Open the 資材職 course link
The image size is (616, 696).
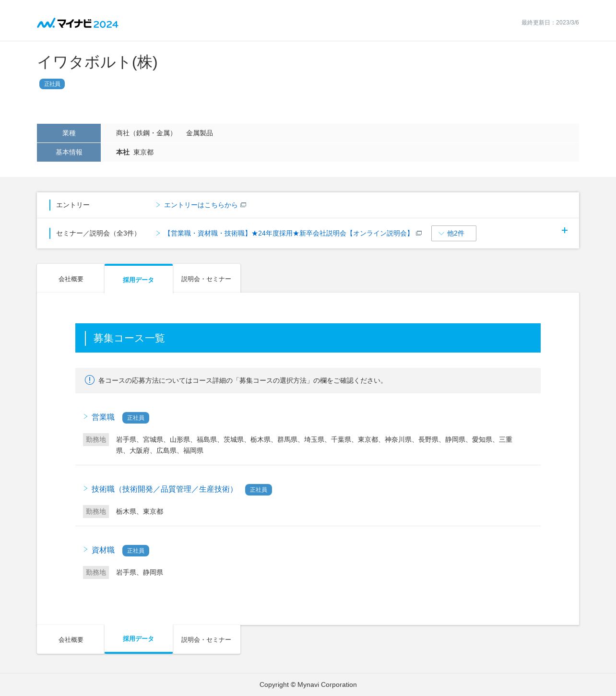(x=103, y=550)
